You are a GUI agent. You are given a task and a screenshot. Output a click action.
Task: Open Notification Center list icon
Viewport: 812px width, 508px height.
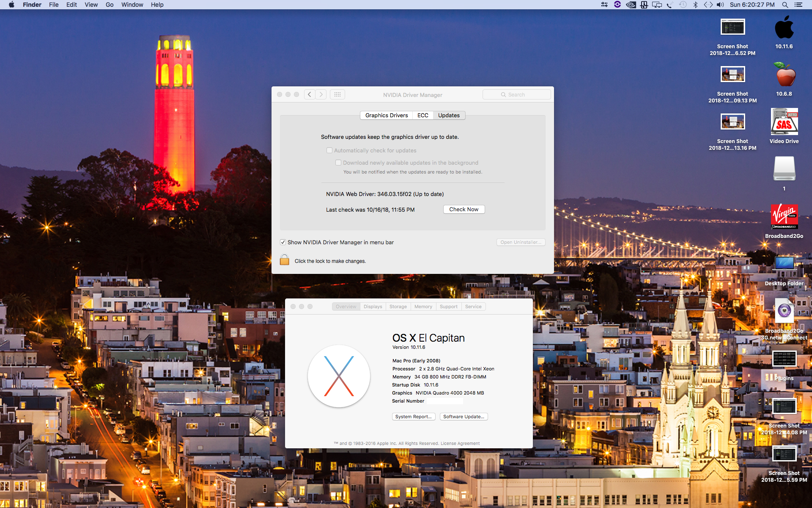798,5
